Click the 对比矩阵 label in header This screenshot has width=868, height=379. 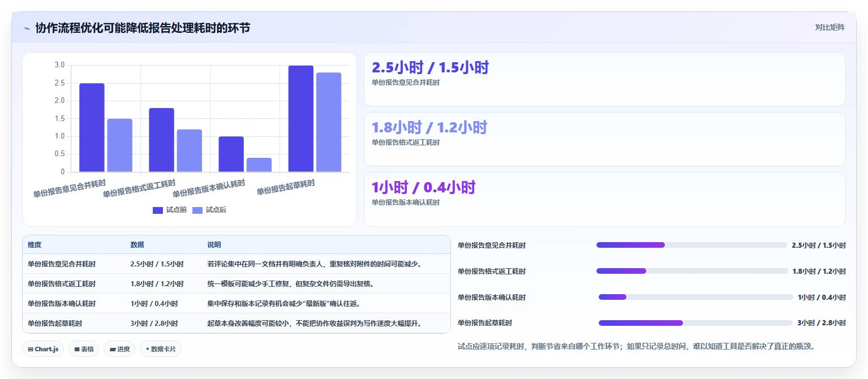click(x=830, y=28)
